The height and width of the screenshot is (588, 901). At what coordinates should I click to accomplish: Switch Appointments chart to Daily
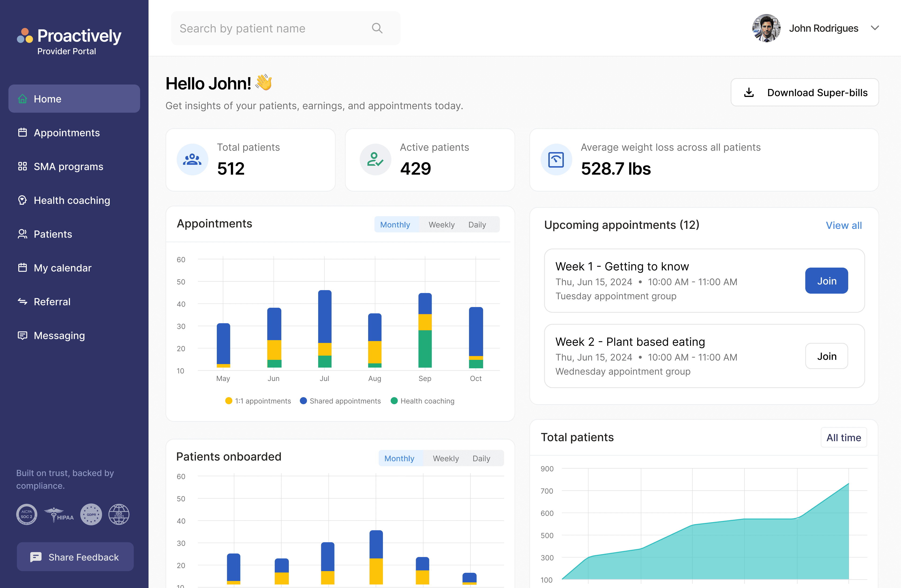[x=477, y=225]
